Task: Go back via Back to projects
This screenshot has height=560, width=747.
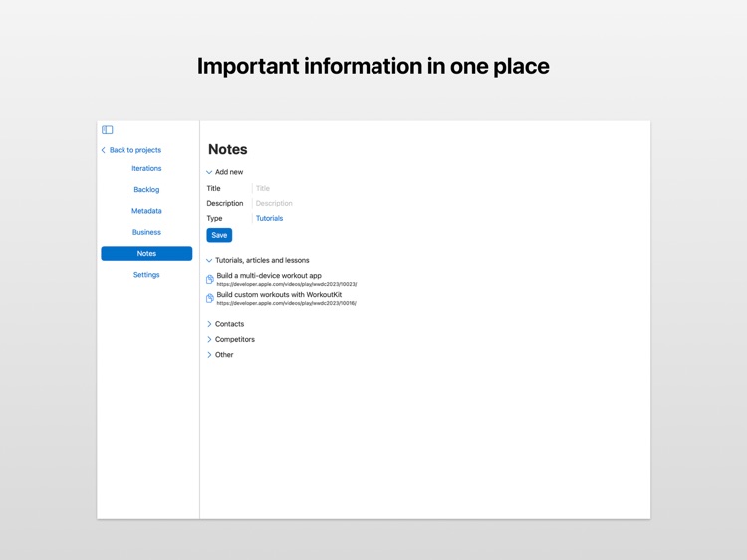Action: (x=131, y=150)
